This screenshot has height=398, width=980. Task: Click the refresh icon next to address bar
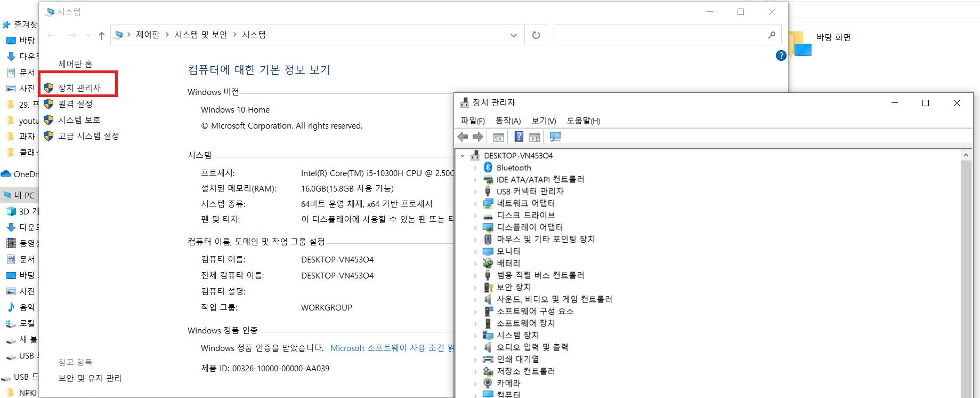pos(536,35)
